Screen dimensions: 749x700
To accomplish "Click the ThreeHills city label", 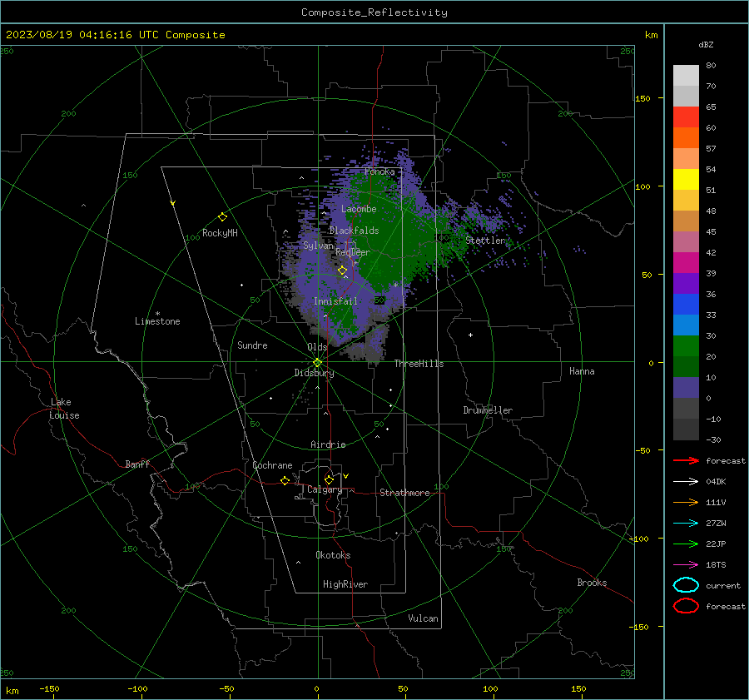I will click(x=419, y=364).
